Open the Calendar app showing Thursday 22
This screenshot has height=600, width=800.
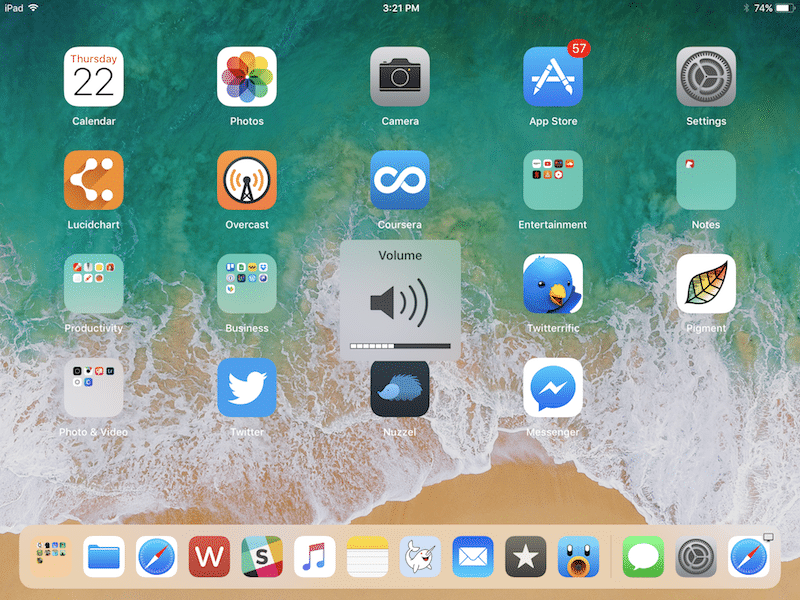94,77
